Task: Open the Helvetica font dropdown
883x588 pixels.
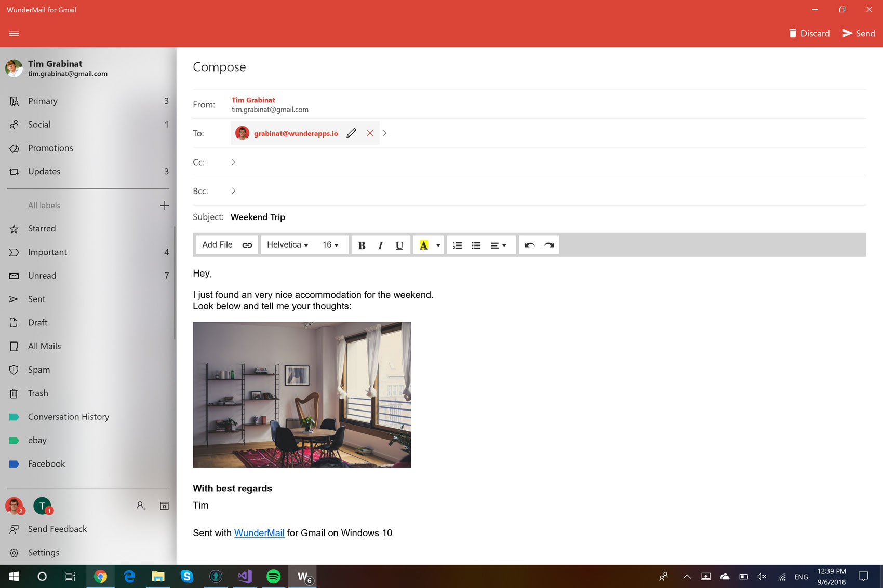Action: coord(288,245)
